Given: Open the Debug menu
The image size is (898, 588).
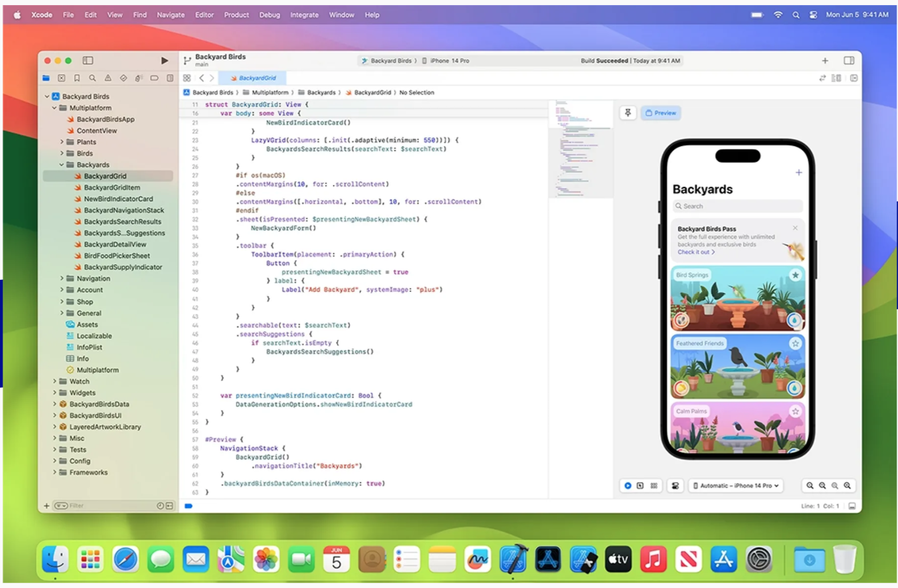Looking at the screenshot, I should coord(270,15).
